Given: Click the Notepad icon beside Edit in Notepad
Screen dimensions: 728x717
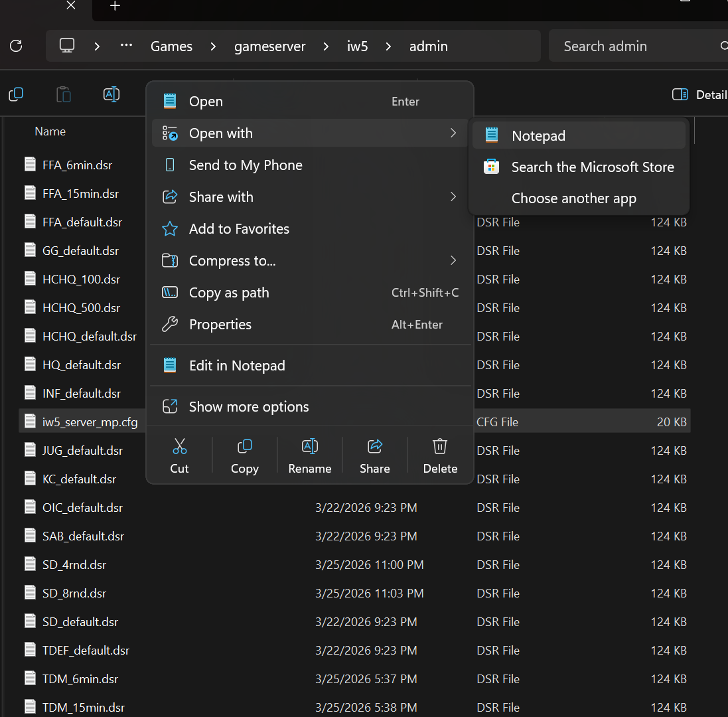Looking at the screenshot, I should click(170, 365).
